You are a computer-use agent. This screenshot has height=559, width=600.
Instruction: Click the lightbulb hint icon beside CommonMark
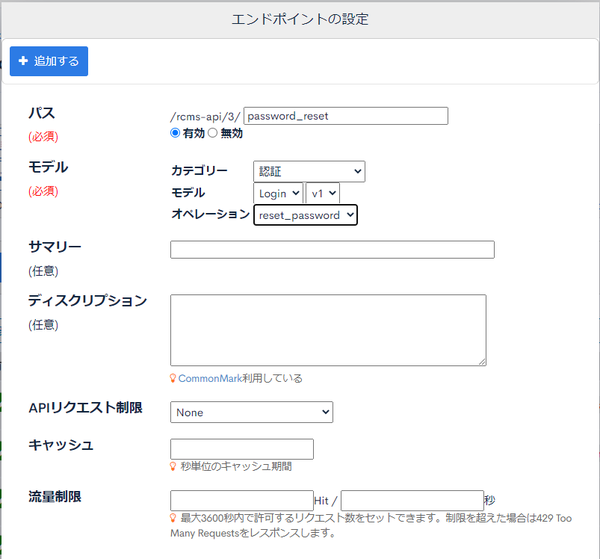pyautogui.click(x=173, y=378)
